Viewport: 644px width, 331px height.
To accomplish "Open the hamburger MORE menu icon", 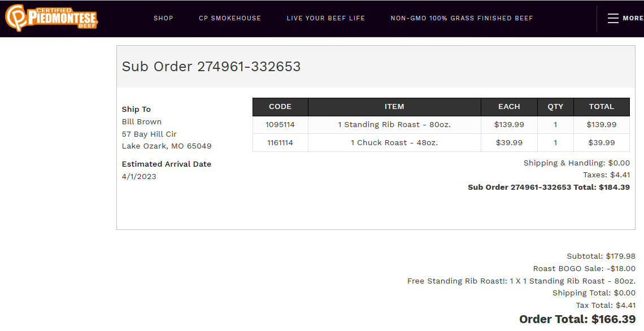I will [x=613, y=18].
